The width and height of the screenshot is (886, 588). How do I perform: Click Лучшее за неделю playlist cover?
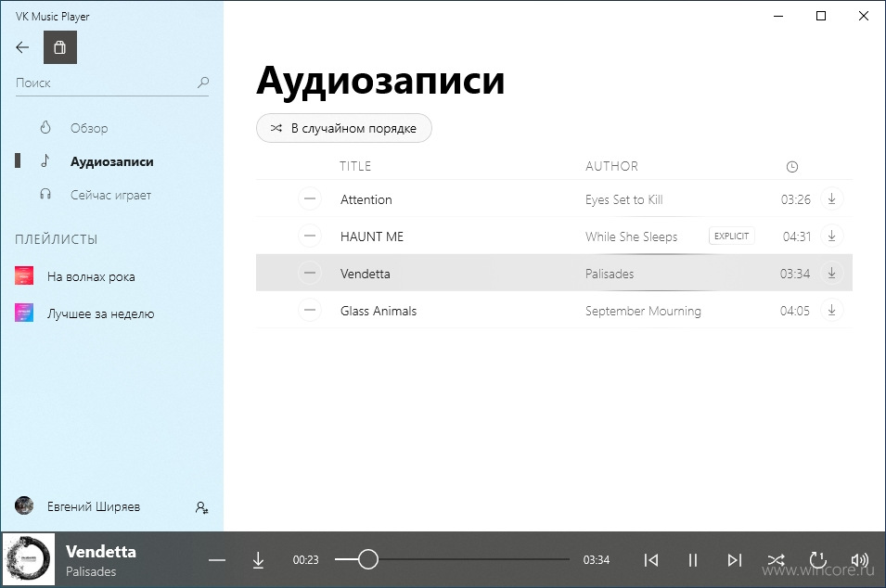[x=24, y=313]
